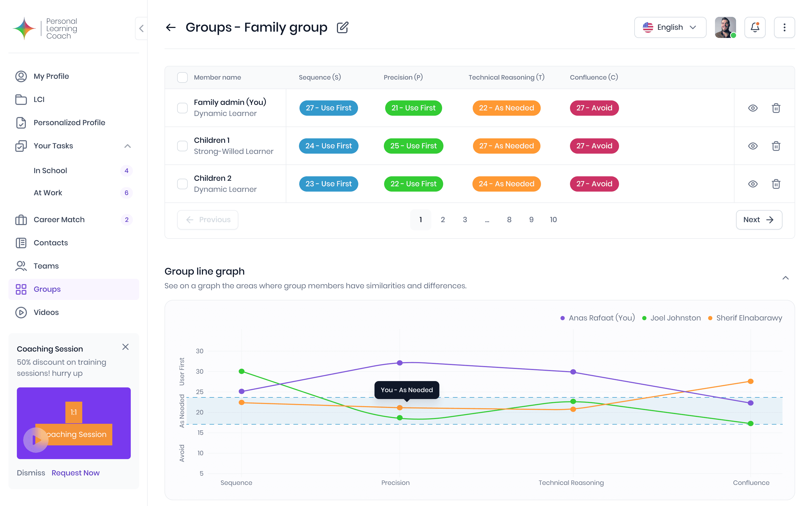Image resolution: width=812 pixels, height=506 pixels.
Task: Click the Contacts book icon
Action: pyautogui.click(x=21, y=243)
